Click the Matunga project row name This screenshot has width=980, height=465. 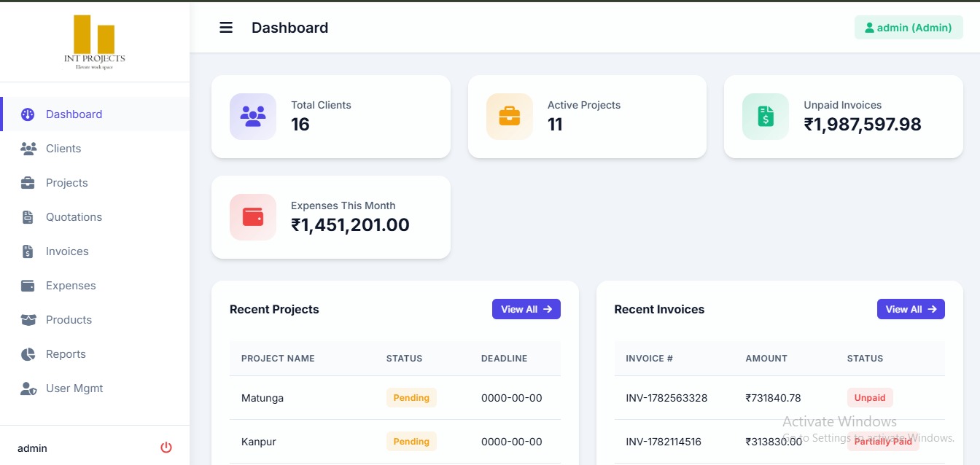click(x=262, y=398)
